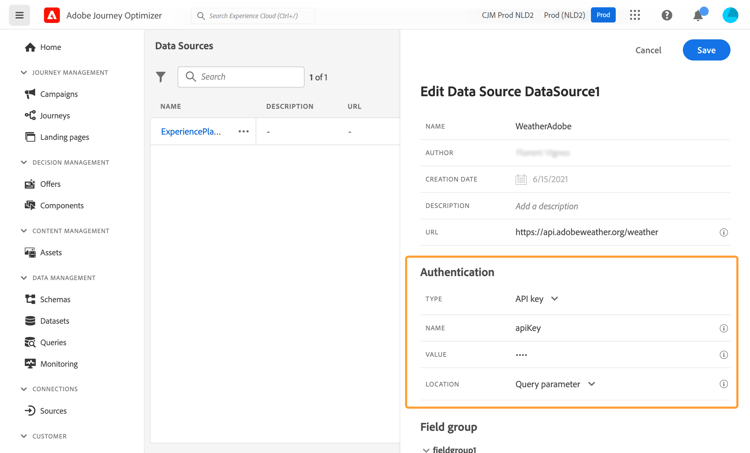750x453 pixels.
Task: Cancel editing the data source
Action: click(648, 50)
